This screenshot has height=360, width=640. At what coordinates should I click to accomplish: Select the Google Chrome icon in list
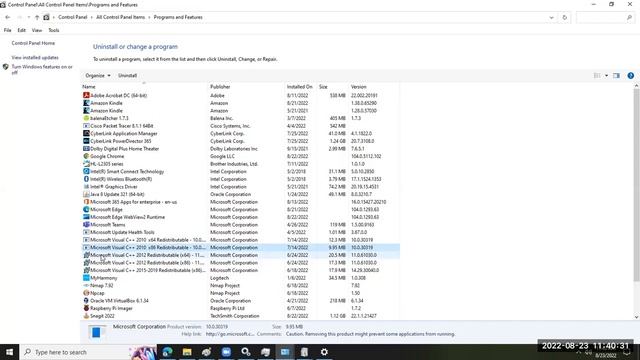(86, 156)
